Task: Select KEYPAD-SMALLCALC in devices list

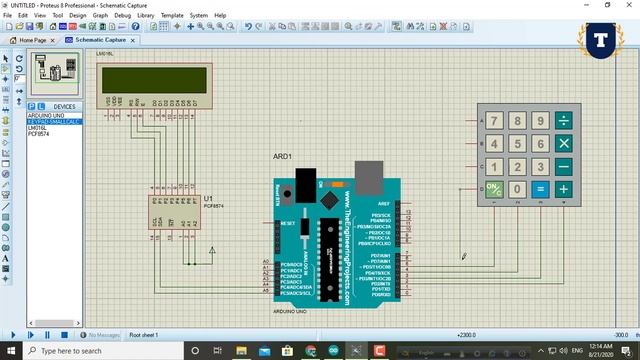Action: pyautogui.click(x=54, y=122)
